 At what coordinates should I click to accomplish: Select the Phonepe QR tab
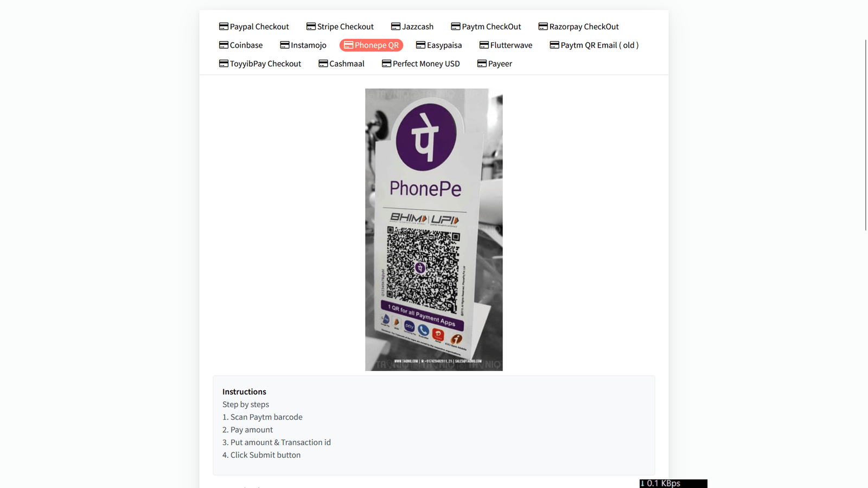point(371,45)
